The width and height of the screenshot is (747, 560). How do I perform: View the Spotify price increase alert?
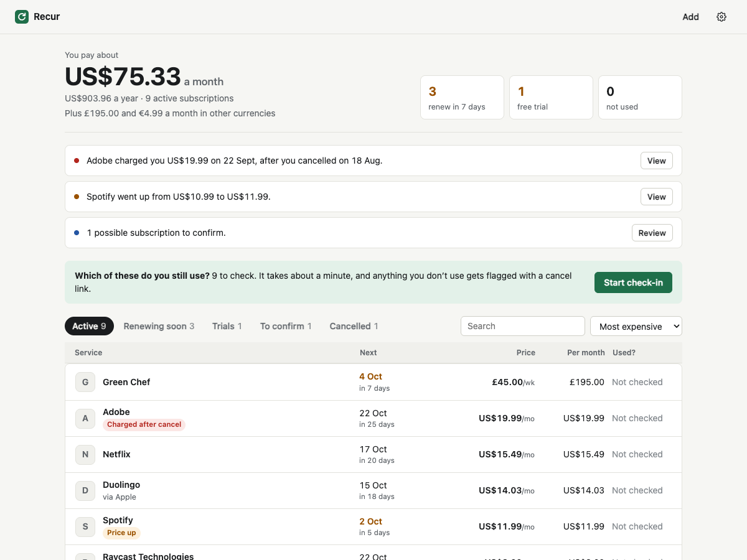tap(656, 197)
